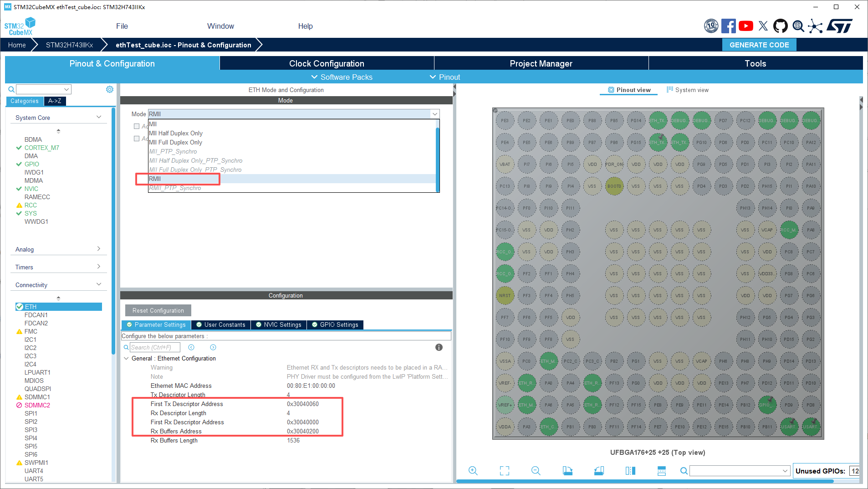Click the First Tx Descriptor Address value
This screenshot has height=489, width=868.
pos(302,404)
